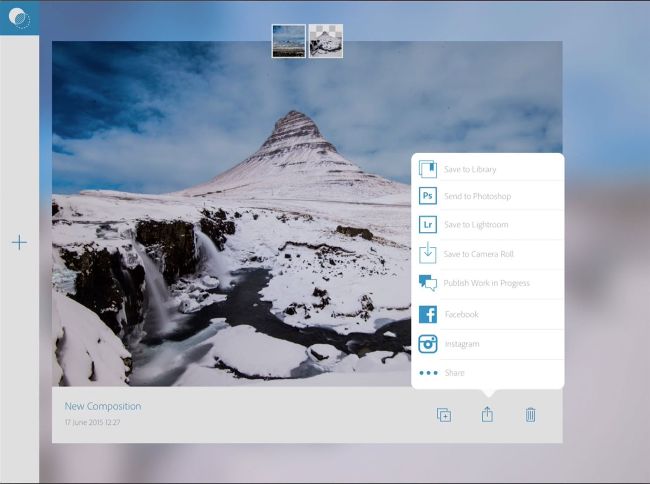Click the Facebook logo icon
This screenshot has height=484, width=650.
[x=428, y=314]
